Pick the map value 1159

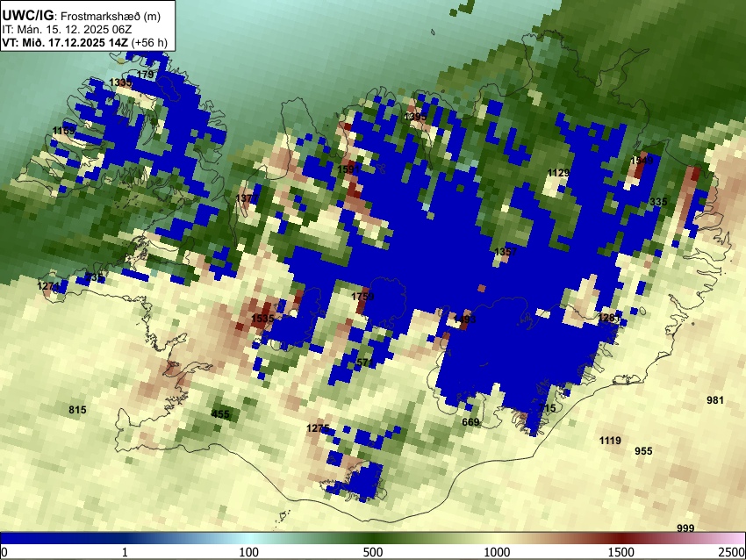[64, 131]
